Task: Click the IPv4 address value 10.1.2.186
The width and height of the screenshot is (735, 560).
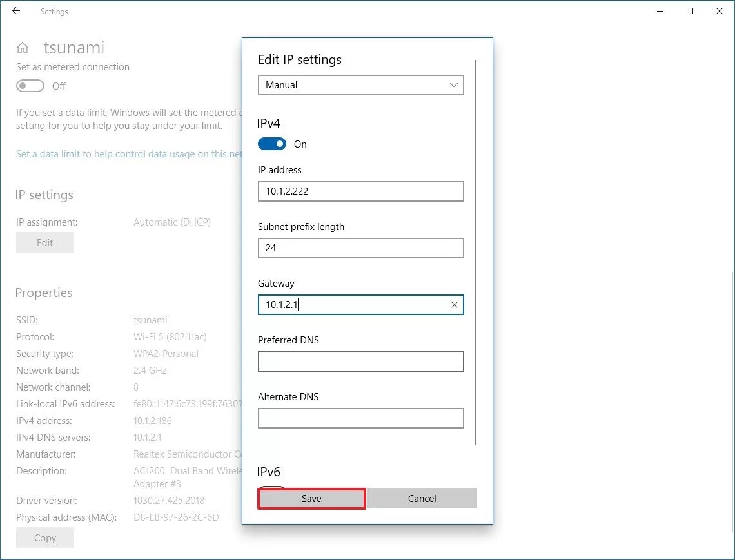Action: pyautogui.click(x=152, y=421)
